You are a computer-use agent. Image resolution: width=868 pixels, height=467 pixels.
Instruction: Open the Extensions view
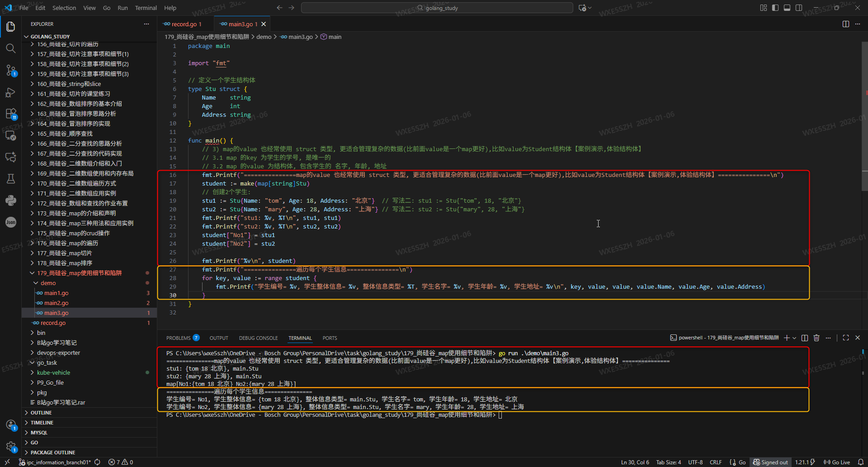coord(11,114)
